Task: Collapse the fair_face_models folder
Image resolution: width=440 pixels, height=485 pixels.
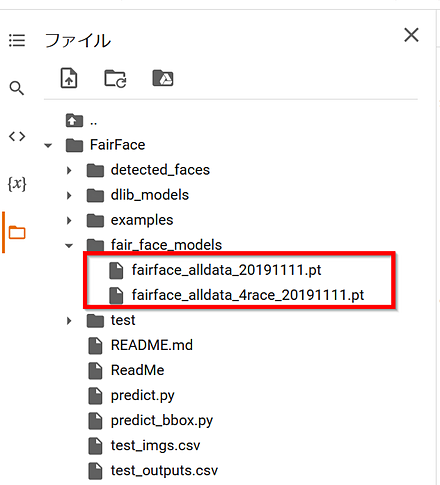Action: pyautogui.click(x=69, y=246)
